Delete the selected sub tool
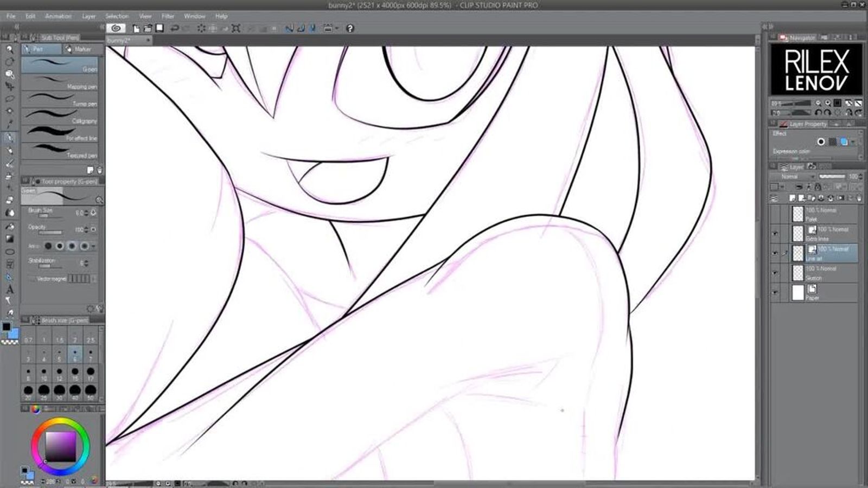The width and height of the screenshot is (868, 488). [99, 170]
